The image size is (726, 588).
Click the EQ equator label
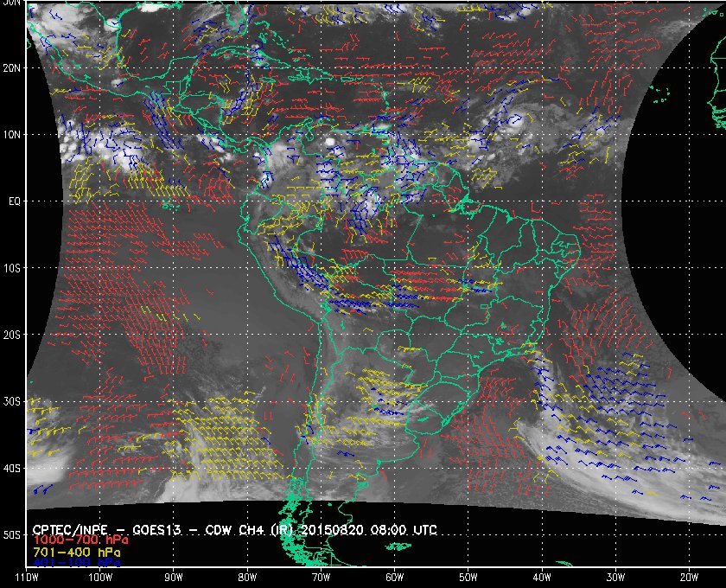(x=15, y=201)
